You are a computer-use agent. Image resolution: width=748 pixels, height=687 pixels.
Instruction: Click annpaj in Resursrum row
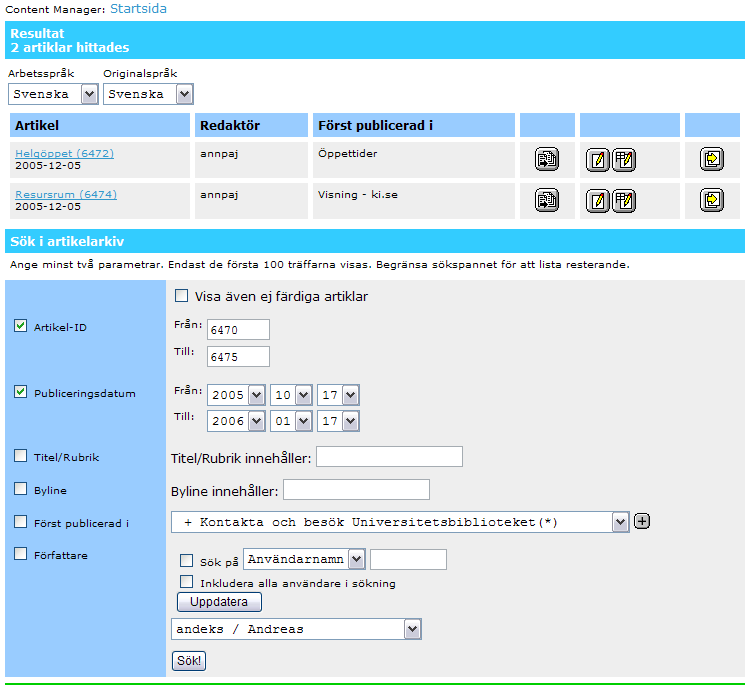click(219, 195)
